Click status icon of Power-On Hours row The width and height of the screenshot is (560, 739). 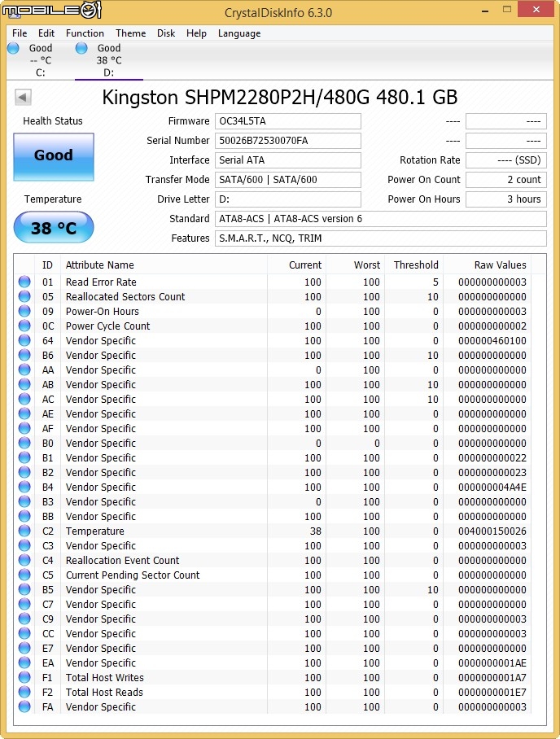pos(24,311)
